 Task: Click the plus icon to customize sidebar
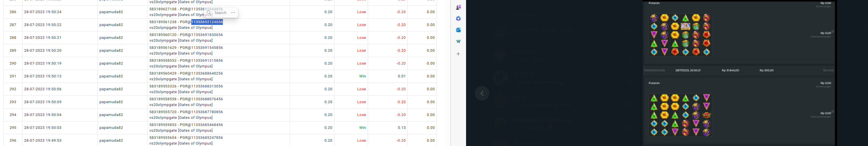click(458, 54)
